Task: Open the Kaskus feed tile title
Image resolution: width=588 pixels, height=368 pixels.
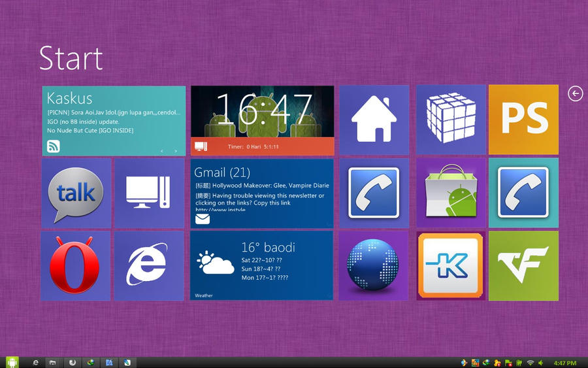Action: coord(70,98)
